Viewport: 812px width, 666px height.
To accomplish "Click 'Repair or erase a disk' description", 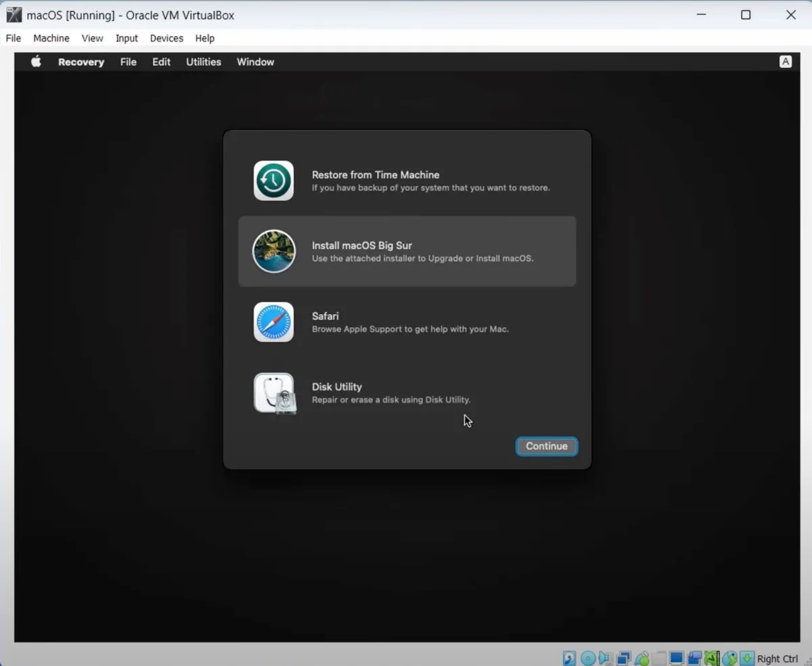I will (391, 400).
